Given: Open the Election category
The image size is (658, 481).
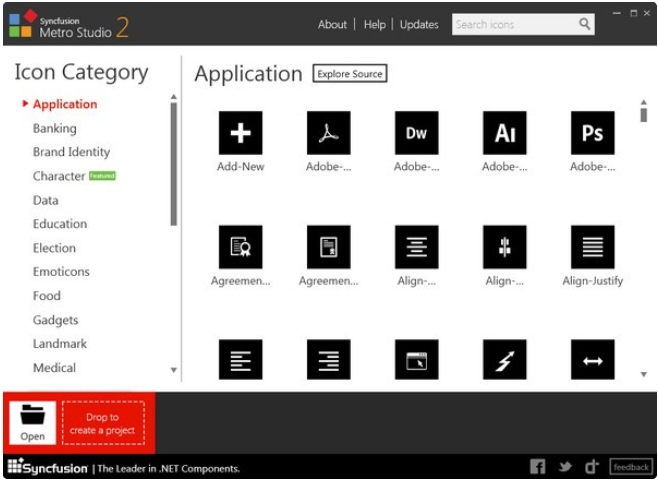Looking at the screenshot, I should tap(55, 248).
